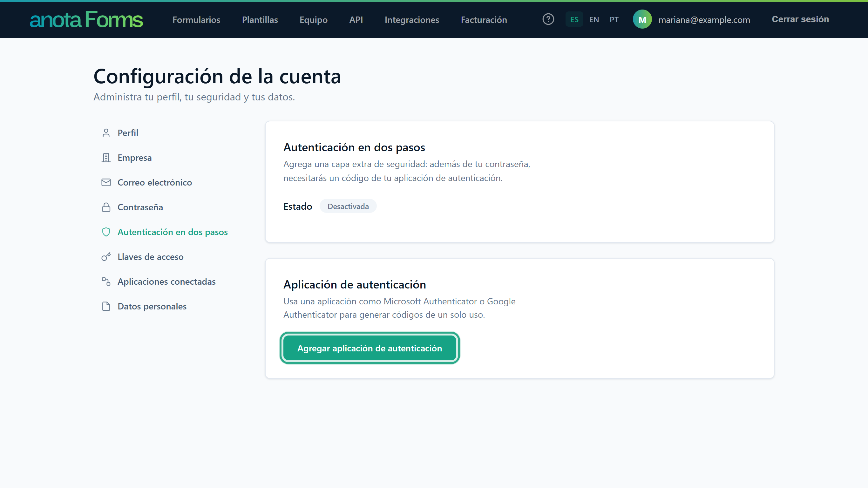Screen dimensions: 868x488
Task: Go to the Equipo section
Action: click(x=313, y=20)
